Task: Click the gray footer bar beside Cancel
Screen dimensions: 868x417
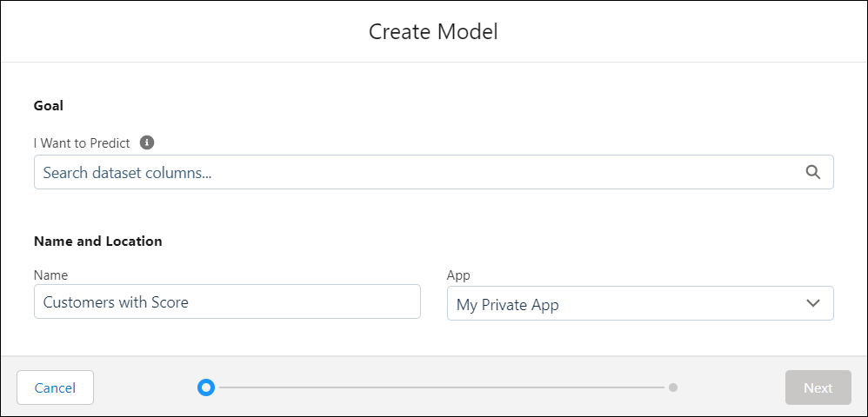Action: pyautogui.click(x=145, y=387)
